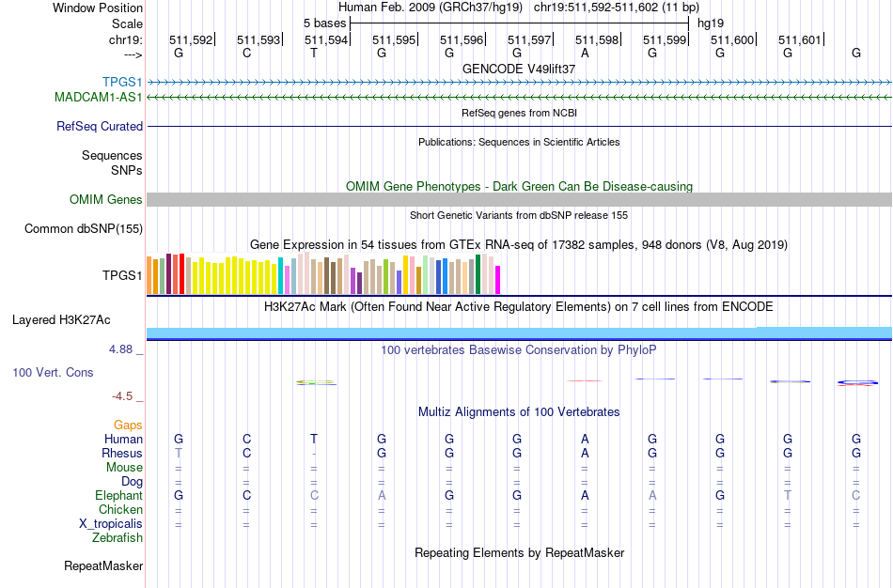
Task: Click the SNPs track label
Action: (x=127, y=170)
